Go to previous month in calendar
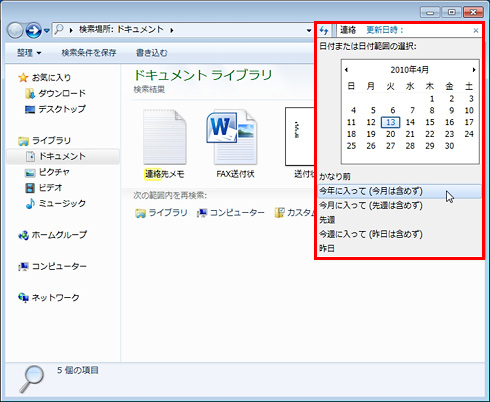Viewport: 490px width, 402px height. coord(346,70)
